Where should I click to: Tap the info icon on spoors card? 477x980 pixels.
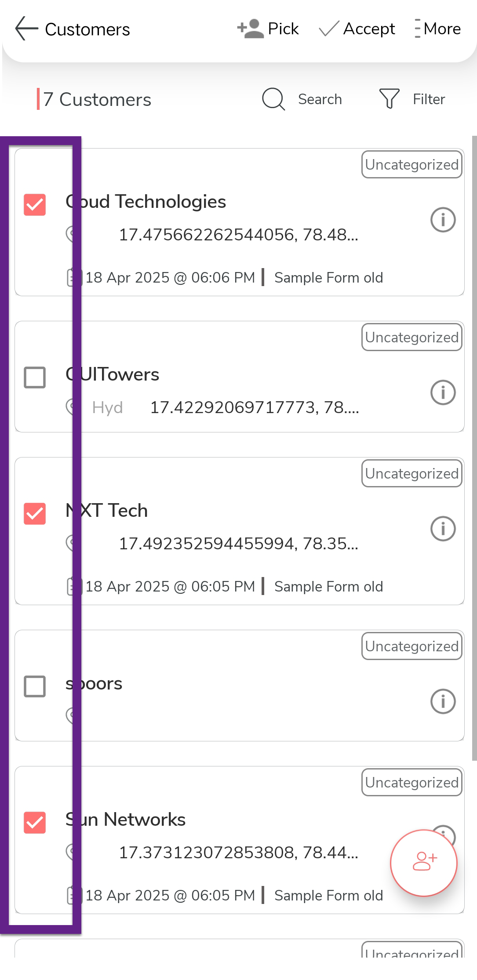443,701
